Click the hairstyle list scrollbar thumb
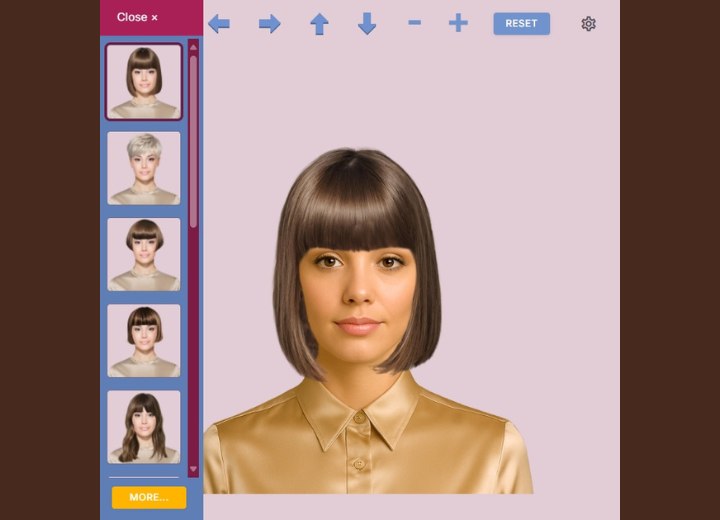This screenshot has height=520, width=720. (x=193, y=141)
